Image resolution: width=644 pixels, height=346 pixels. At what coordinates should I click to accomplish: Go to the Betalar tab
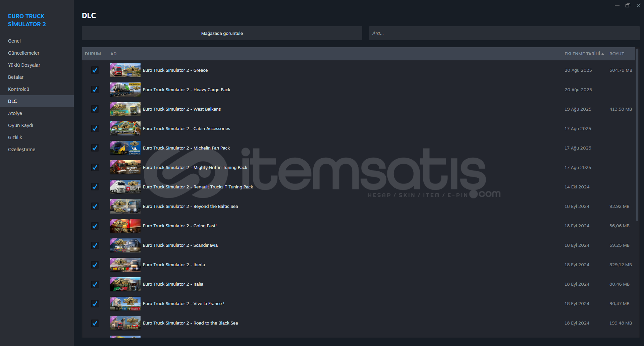pos(37,77)
